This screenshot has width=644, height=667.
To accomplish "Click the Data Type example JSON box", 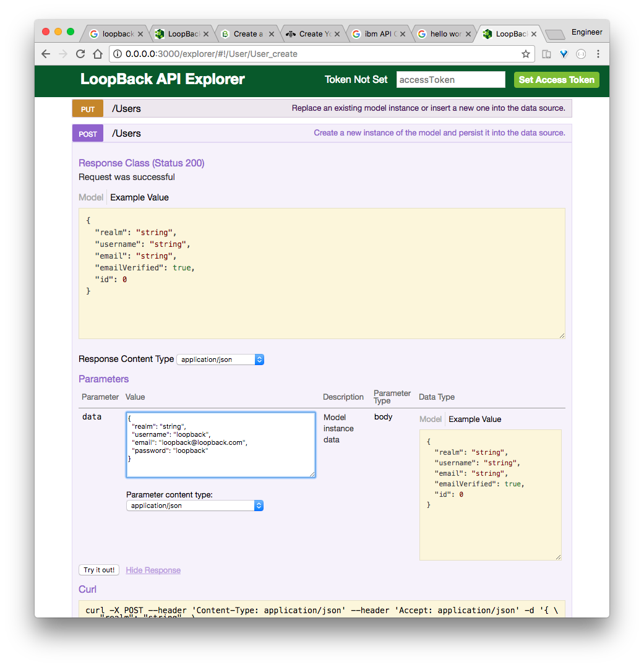I will click(x=491, y=495).
